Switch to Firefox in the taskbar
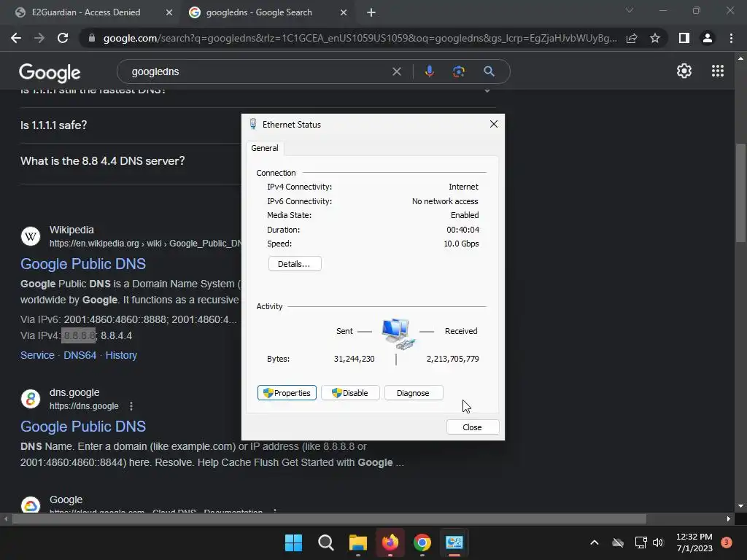Image resolution: width=747 pixels, height=560 pixels. (x=390, y=542)
